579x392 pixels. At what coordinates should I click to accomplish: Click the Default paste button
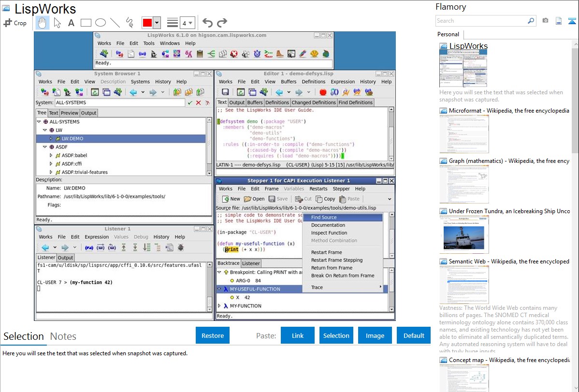pos(414,335)
